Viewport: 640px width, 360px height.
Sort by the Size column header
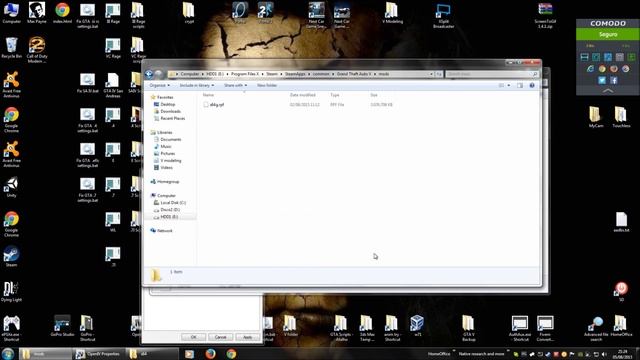point(374,95)
